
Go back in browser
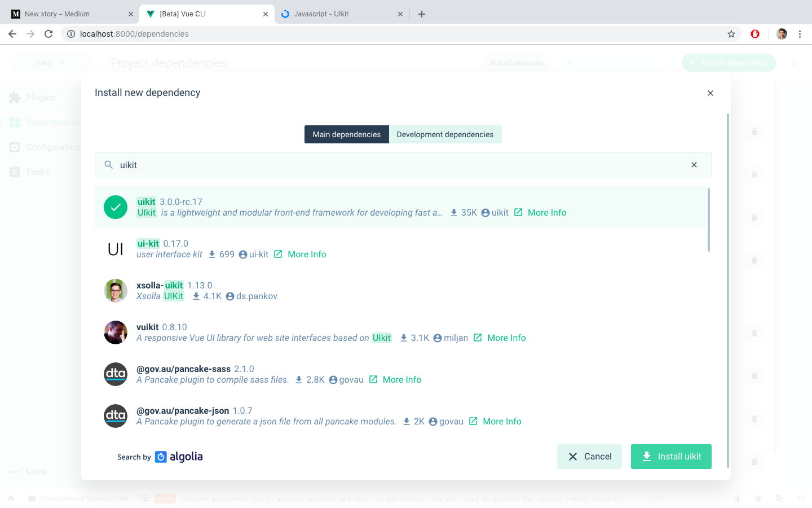[12, 34]
